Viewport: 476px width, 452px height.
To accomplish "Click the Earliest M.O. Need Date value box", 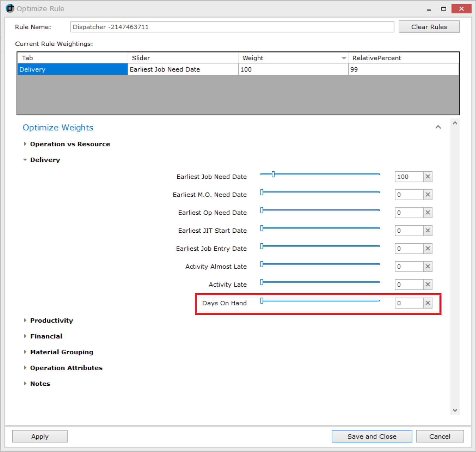I will [x=409, y=194].
